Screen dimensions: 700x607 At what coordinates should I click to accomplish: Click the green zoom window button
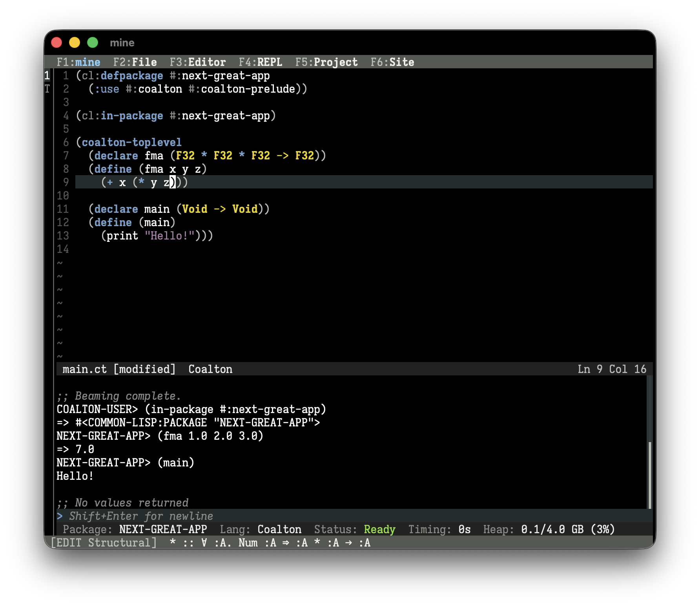click(x=93, y=42)
